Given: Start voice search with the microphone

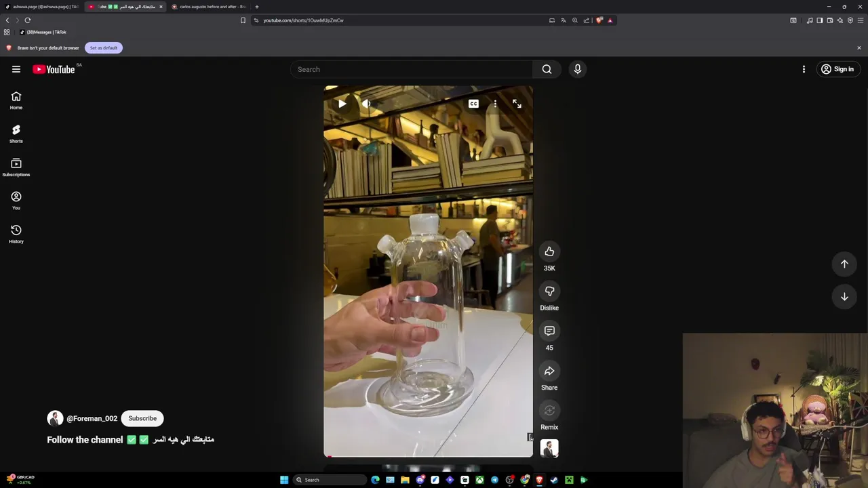Looking at the screenshot, I should pyautogui.click(x=578, y=69).
